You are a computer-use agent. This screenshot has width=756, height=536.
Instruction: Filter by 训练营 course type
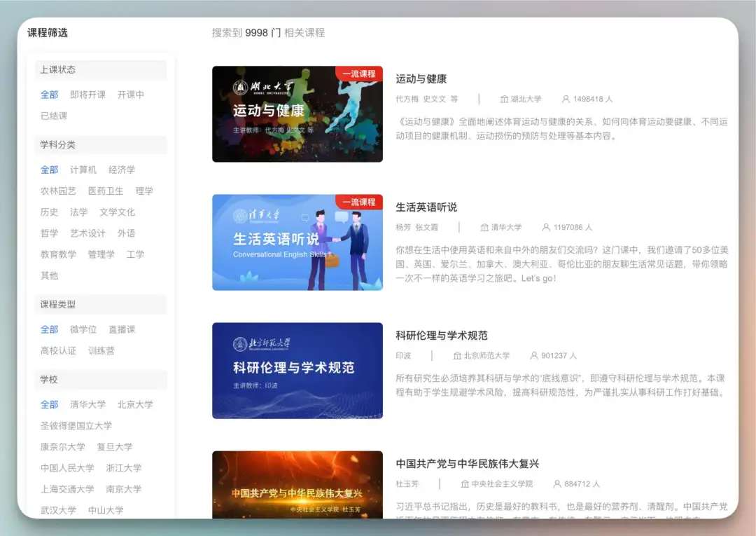(101, 351)
